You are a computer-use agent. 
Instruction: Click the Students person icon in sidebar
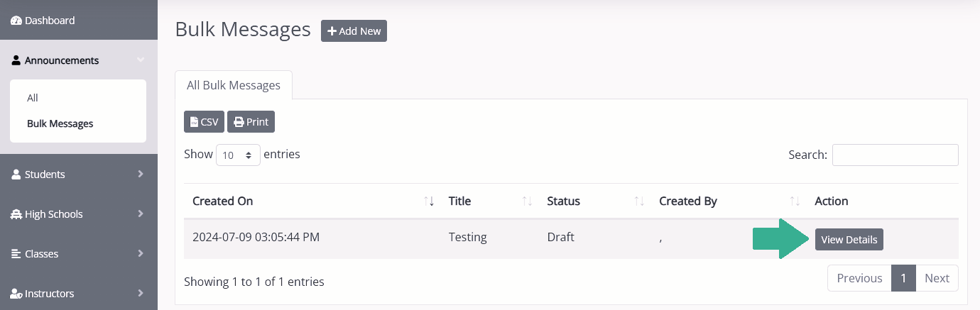coord(16,175)
